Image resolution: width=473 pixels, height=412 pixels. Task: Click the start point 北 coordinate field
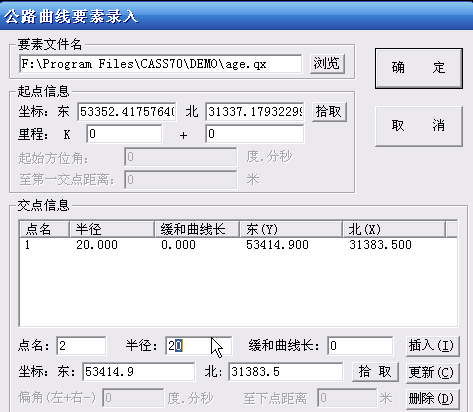255,112
